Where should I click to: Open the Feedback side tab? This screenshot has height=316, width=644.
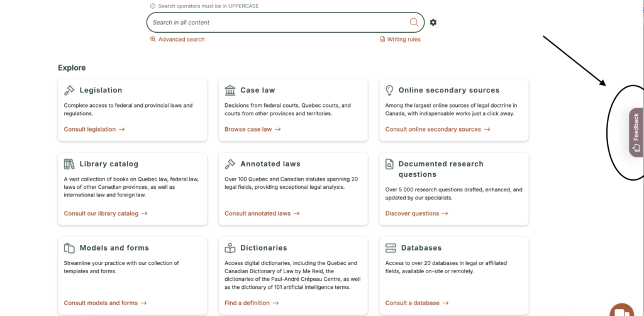coord(636,132)
